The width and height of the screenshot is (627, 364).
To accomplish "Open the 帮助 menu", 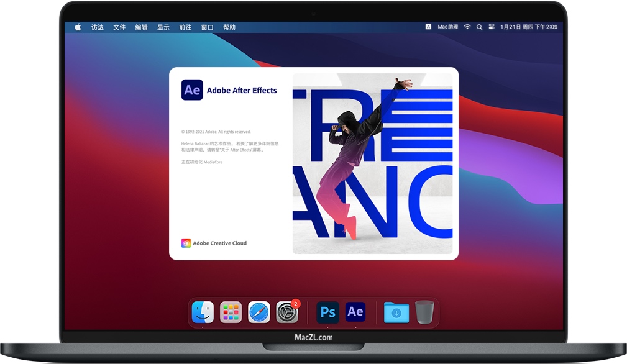I will pos(229,27).
